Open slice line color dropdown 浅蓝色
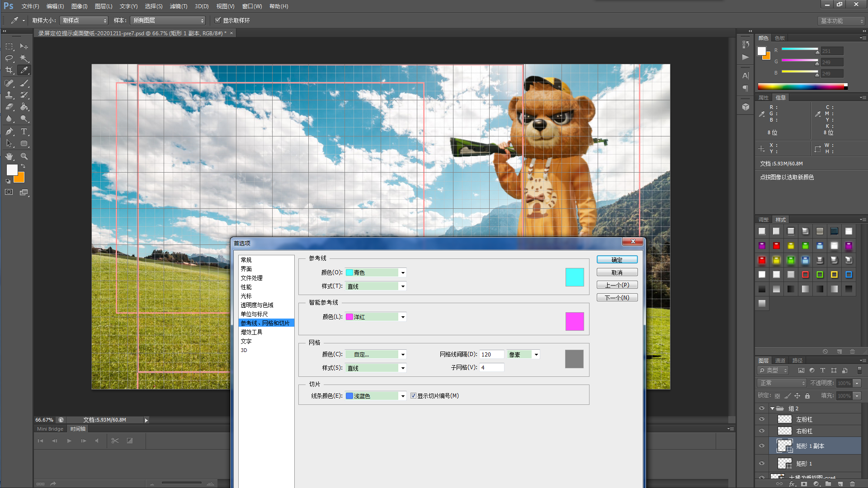868x488 pixels. [x=376, y=396]
